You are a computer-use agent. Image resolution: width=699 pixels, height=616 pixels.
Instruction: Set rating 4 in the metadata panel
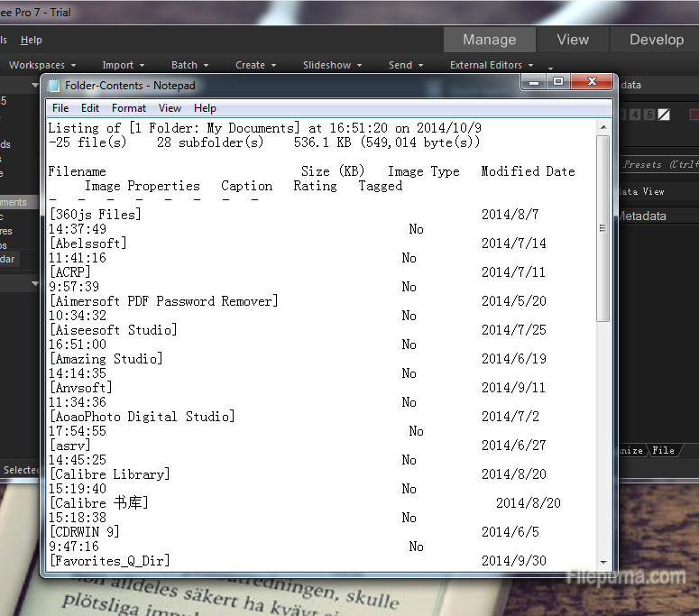pyautogui.click(x=636, y=115)
